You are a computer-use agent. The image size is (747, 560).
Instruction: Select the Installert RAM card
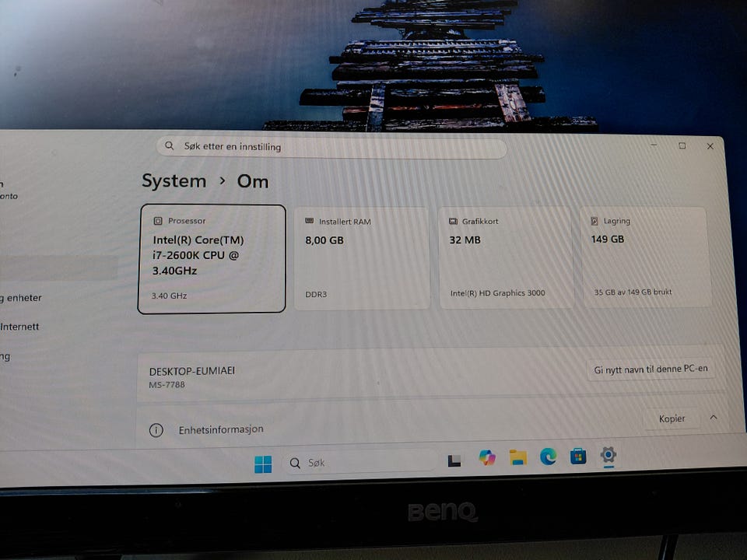point(362,258)
